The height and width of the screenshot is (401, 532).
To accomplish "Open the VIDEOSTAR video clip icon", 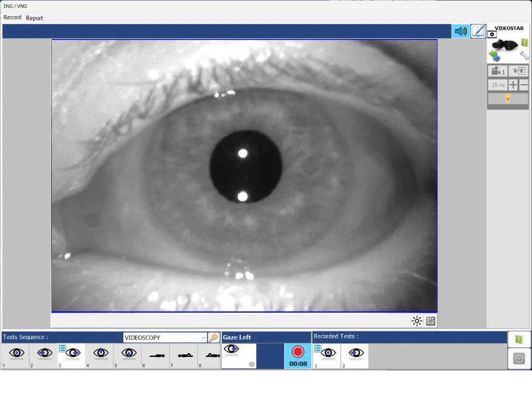I will (493, 34).
